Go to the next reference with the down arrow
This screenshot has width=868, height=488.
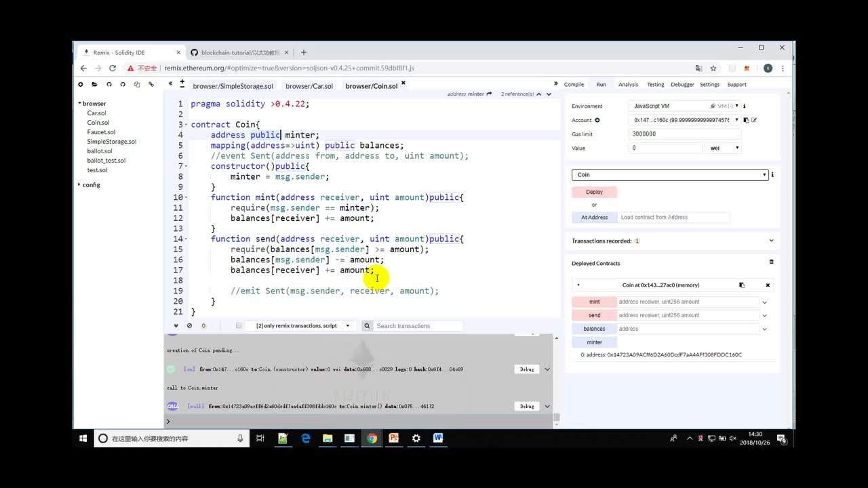coord(549,94)
